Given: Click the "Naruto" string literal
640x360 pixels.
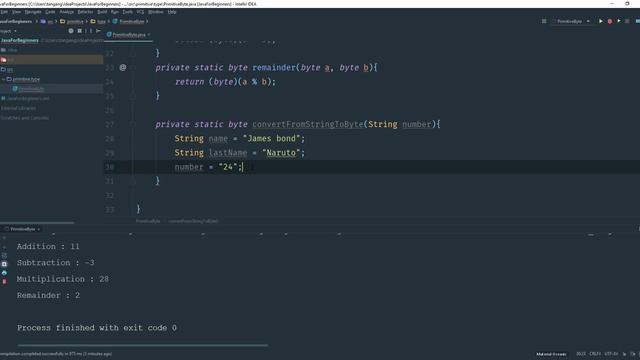Looking at the screenshot, I should pyautogui.click(x=281, y=153).
